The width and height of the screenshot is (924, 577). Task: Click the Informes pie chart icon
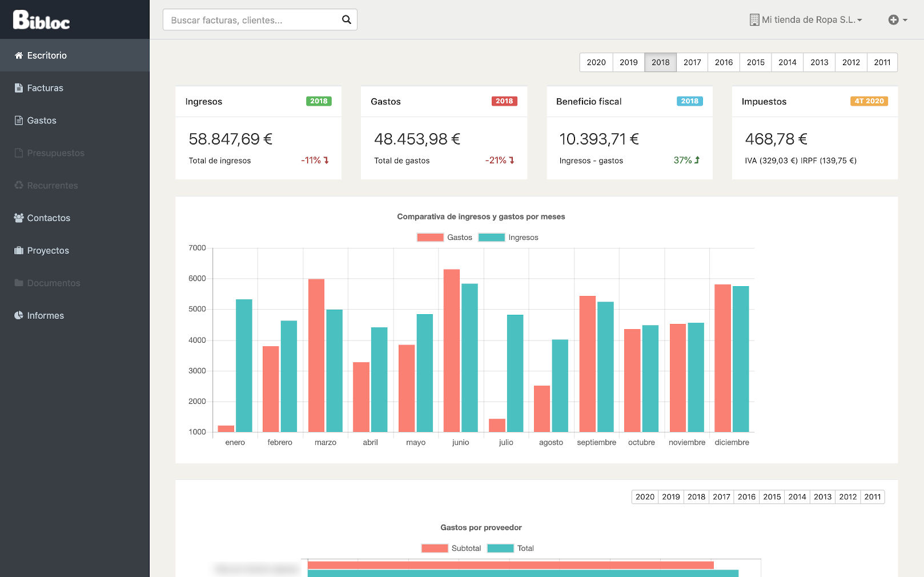tap(19, 315)
